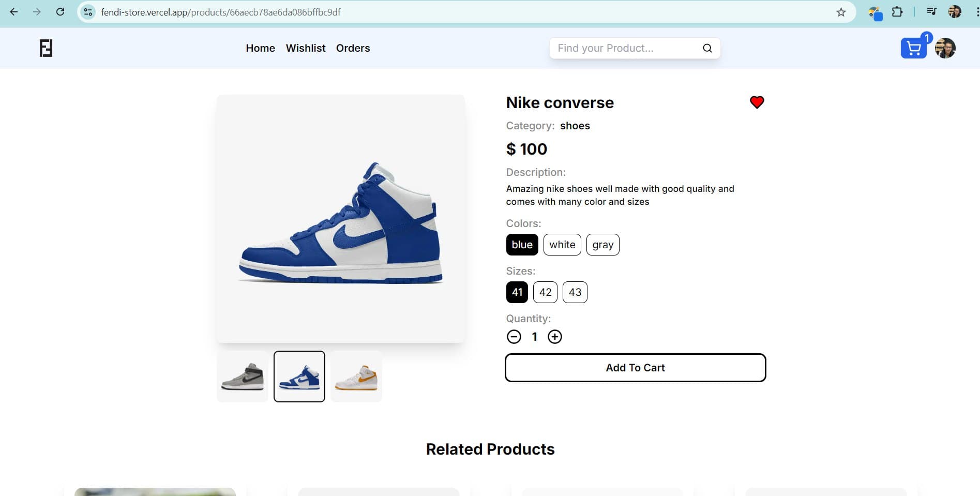Bookmark page with star icon
The image size is (980, 496).
point(841,12)
